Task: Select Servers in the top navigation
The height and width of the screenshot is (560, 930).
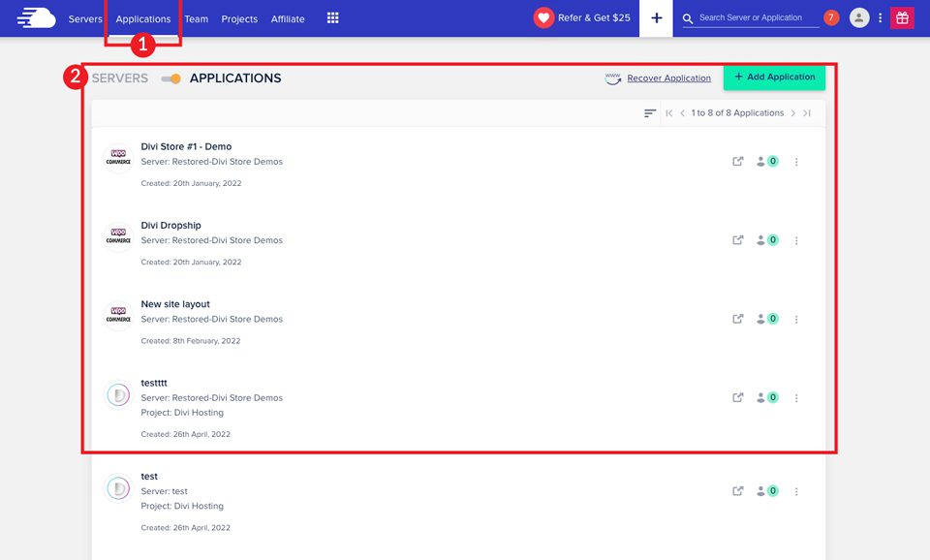Action: [85, 19]
